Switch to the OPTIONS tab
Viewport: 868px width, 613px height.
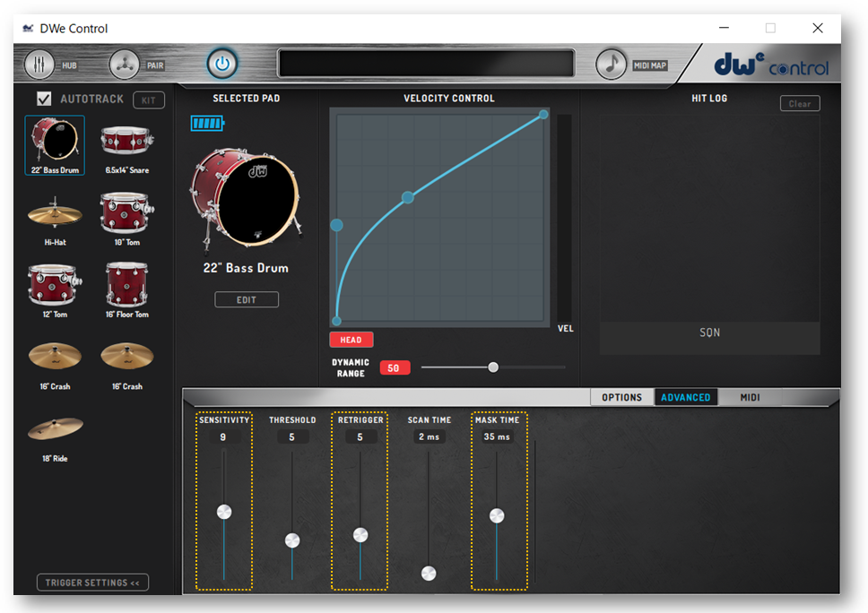pos(621,397)
